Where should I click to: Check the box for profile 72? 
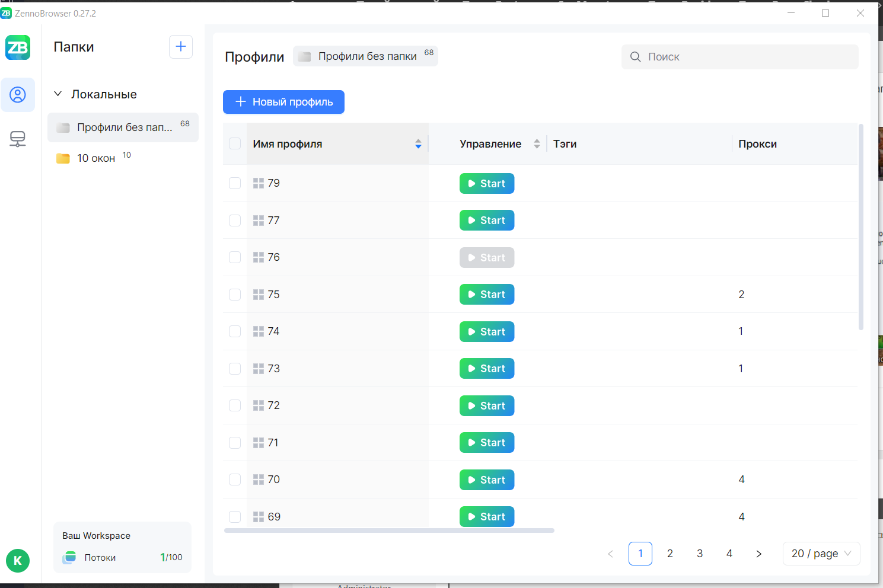[x=235, y=405]
